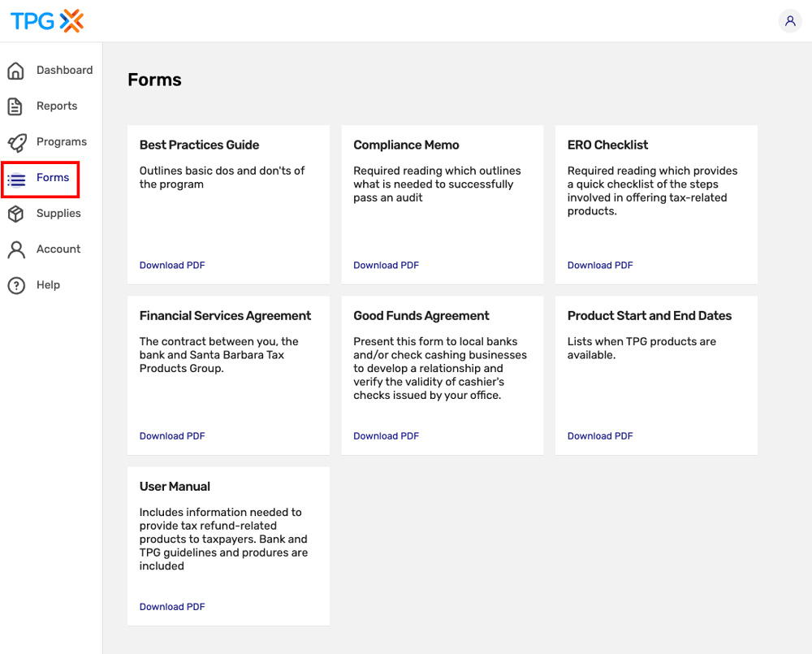Click the User Manual card title
This screenshot has height=654, width=812.
[175, 486]
